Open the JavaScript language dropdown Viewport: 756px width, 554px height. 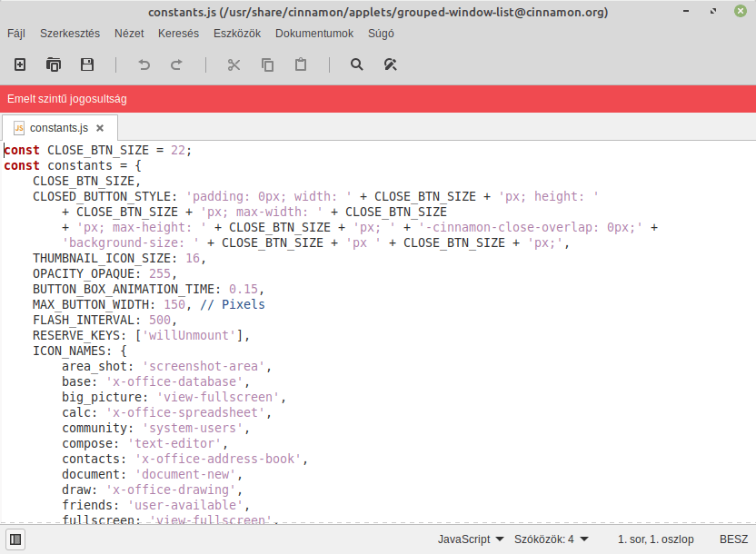point(471,539)
